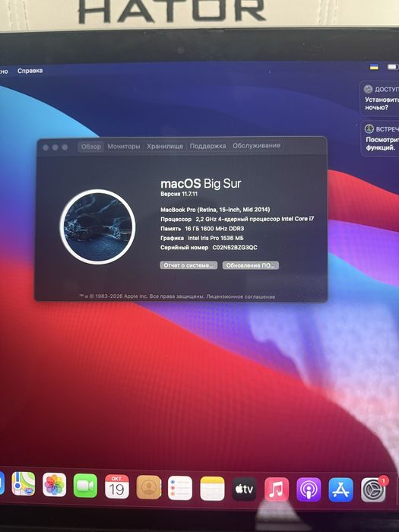Open Podcasts from the Dock

[x=309, y=489]
